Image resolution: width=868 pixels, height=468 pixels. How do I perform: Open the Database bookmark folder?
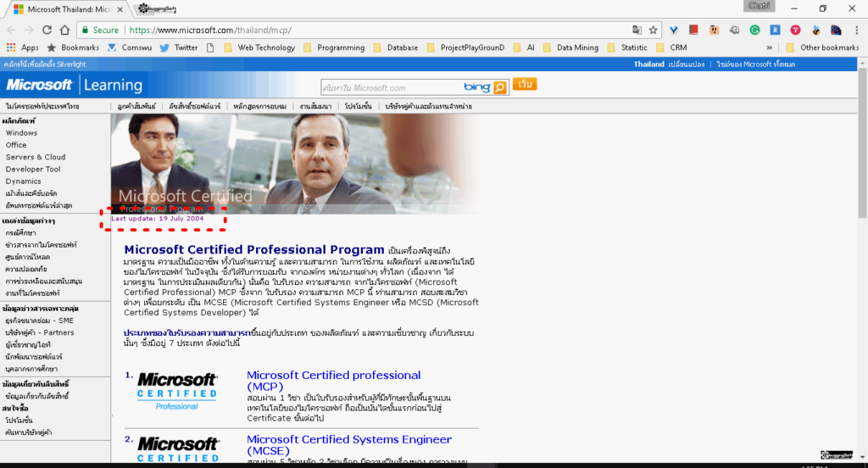[x=396, y=47]
